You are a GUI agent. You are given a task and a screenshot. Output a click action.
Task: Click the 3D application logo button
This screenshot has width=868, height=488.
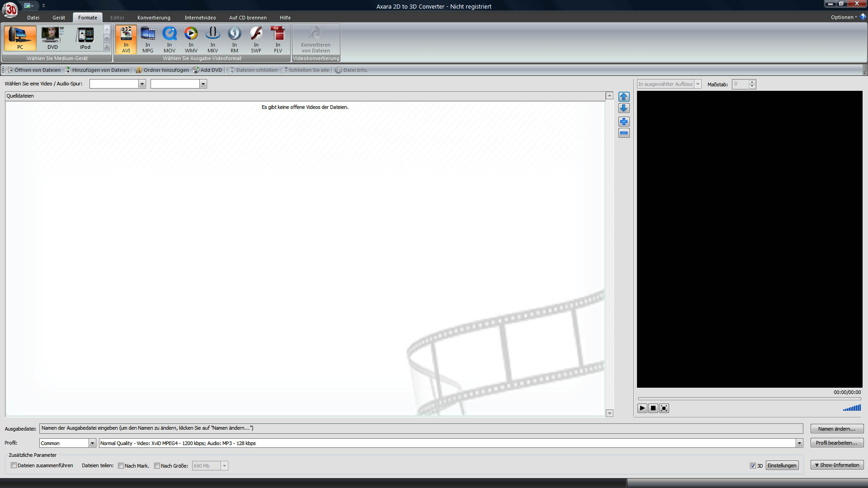(x=10, y=9)
